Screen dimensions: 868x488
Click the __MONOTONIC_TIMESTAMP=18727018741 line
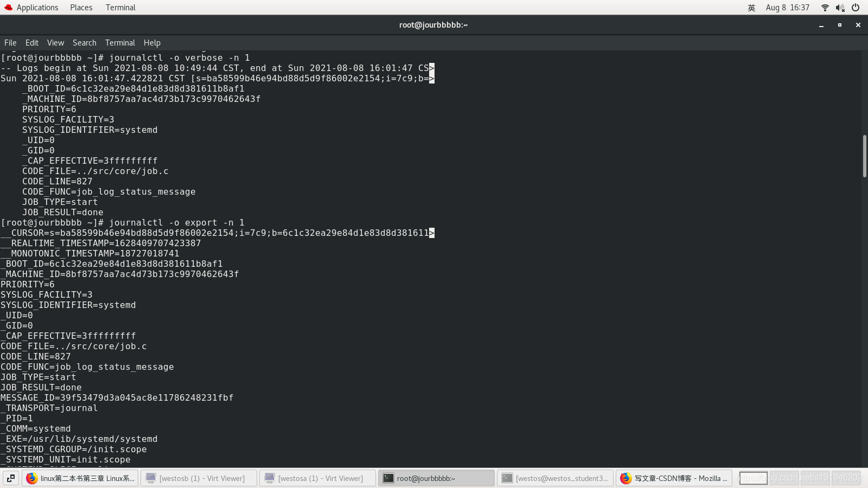90,254
